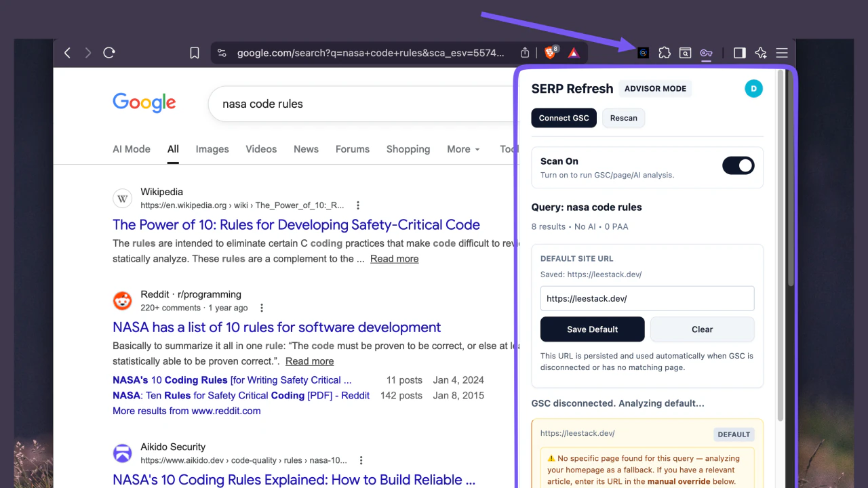
Task: Click the Brave Rewards triangle icon
Action: [x=574, y=53]
